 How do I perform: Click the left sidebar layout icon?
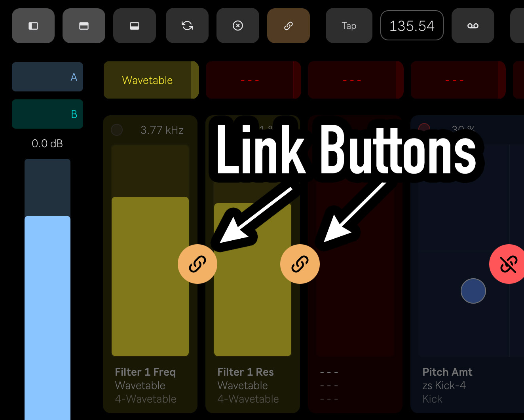click(33, 26)
